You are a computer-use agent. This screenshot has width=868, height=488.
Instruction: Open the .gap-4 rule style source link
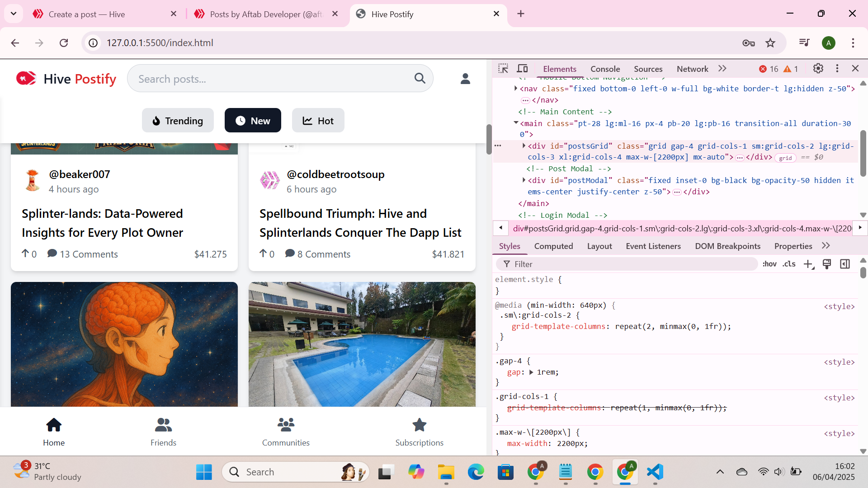coord(839,362)
